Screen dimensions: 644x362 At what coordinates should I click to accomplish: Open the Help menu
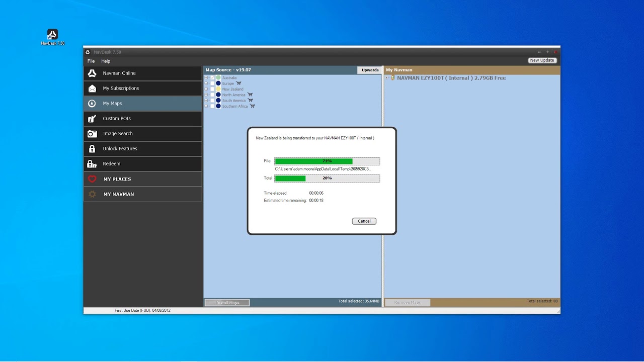pos(106,61)
